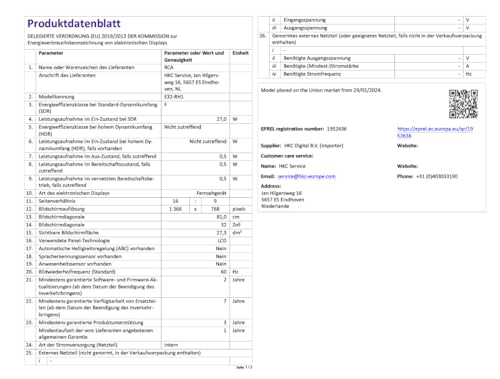
Task: Click the Bildwiederholfrequenz 60 Hz value
Action: tap(224, 272)
